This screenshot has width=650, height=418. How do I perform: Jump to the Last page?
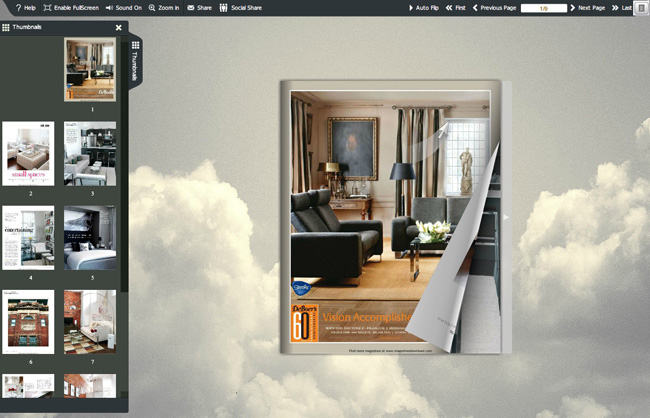click(x=621, y=7)
